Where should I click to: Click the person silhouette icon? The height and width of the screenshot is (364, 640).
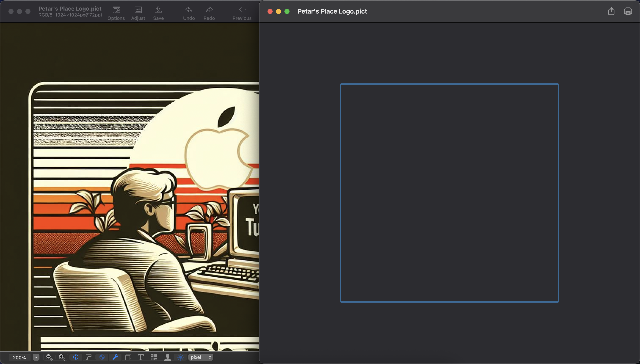(167, 357)
